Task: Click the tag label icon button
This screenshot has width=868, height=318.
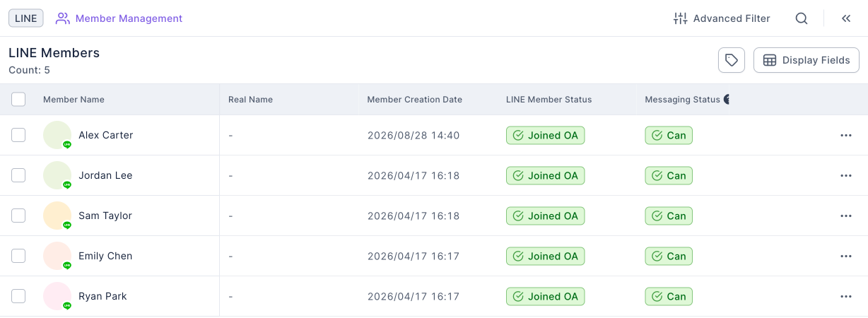Action: (732, 60)
